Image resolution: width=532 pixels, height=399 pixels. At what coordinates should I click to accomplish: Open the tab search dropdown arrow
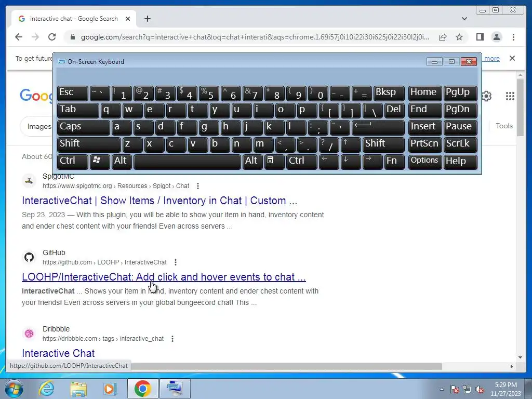coord(464,19)
